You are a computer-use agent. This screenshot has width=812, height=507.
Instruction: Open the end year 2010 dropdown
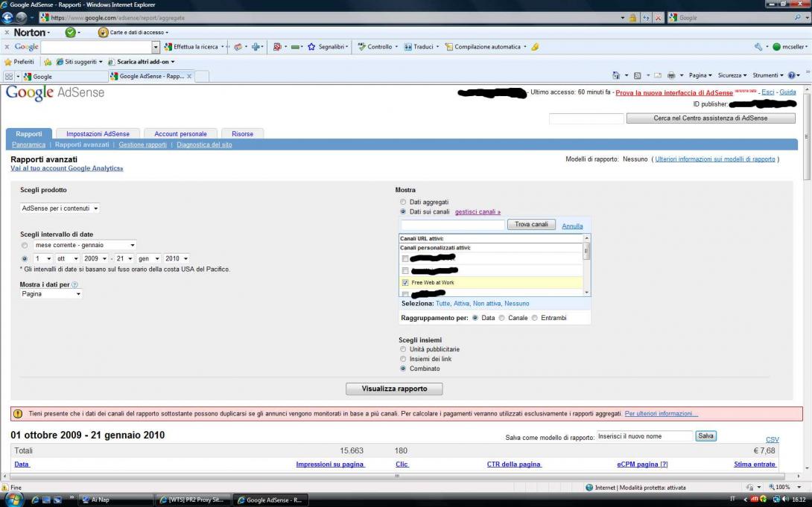click(x=176, y=258)
